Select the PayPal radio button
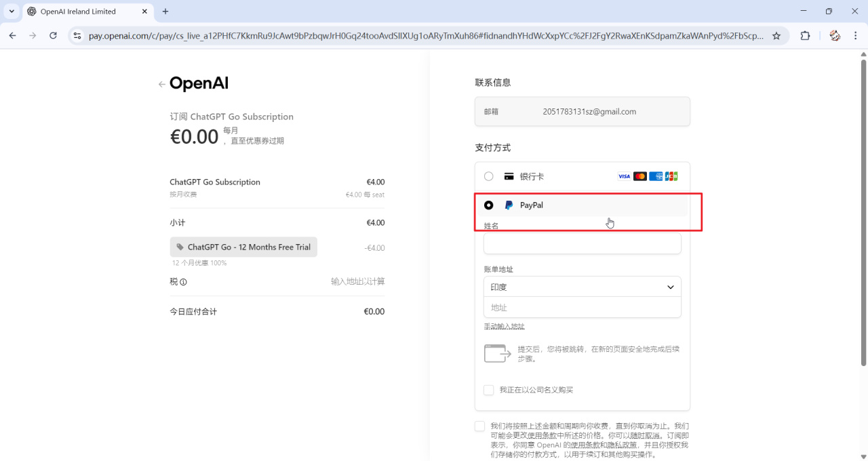This screenshot has height=461, width=868. 489,205
